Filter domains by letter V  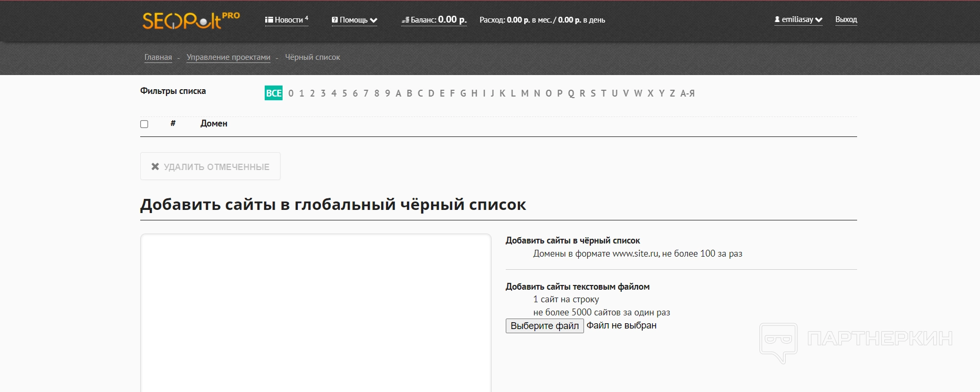626,93
